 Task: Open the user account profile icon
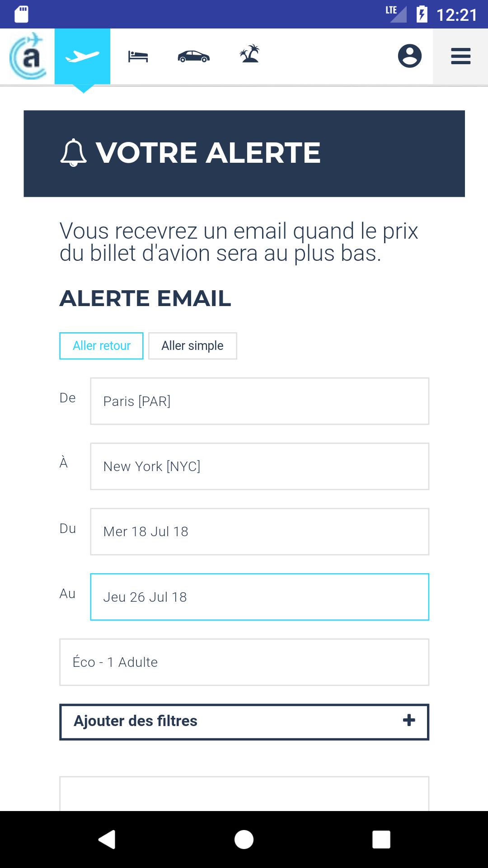click(410, 56)
